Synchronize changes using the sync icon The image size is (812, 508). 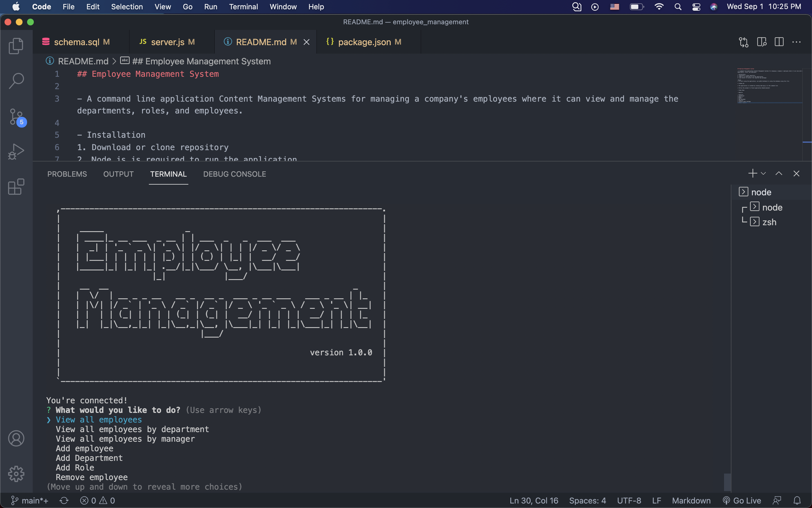click(x=64, y=501)
